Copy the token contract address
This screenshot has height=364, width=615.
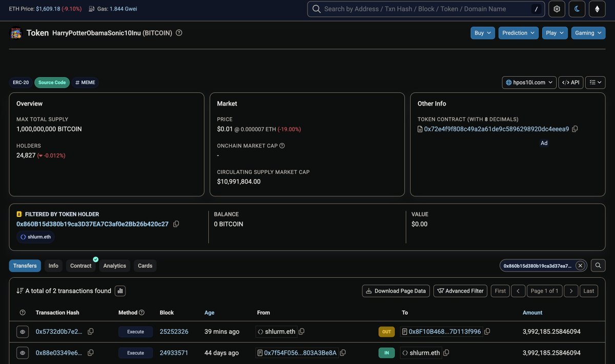point(575,129)
